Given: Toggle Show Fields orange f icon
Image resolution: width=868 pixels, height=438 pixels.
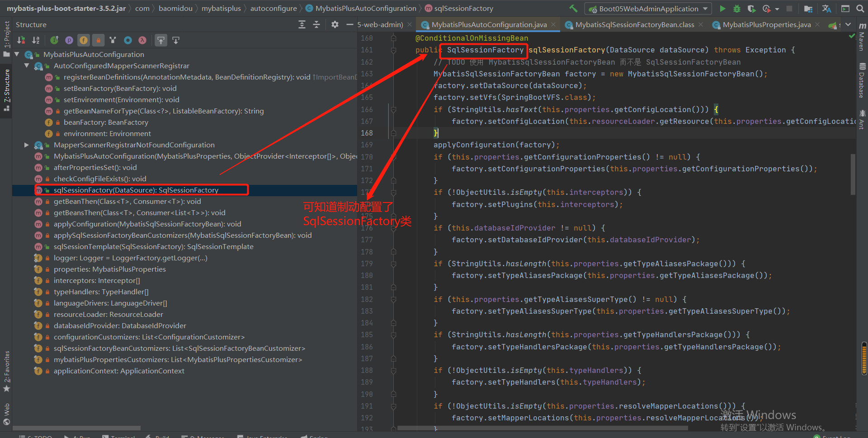Looking at the screenshot, I should (84, 40).
